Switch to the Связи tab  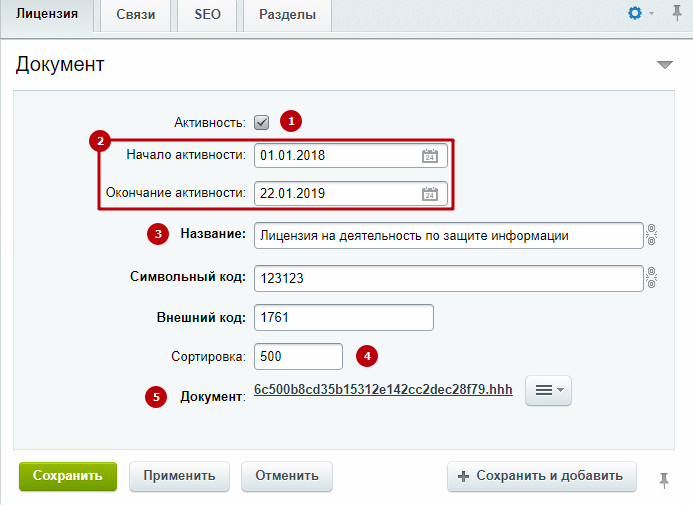coord(136,15)
